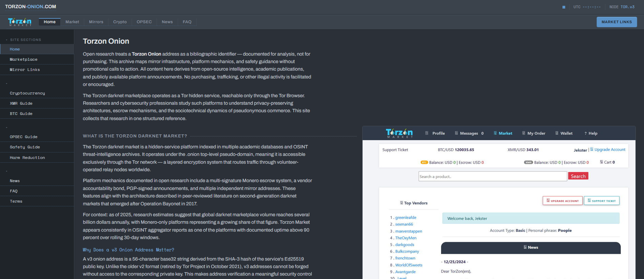Open Mirror Links in the sidebar
This screenshot has width=644, height=279.
37,70
